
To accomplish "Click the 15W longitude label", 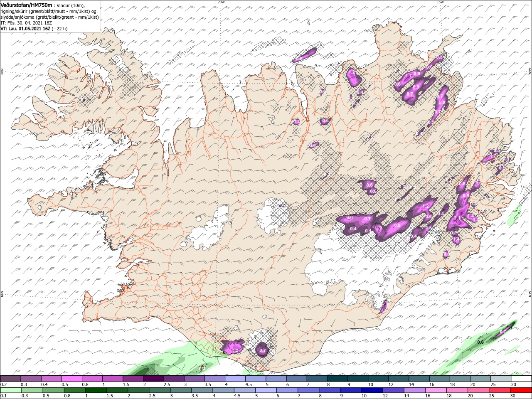I will [440, 2].
